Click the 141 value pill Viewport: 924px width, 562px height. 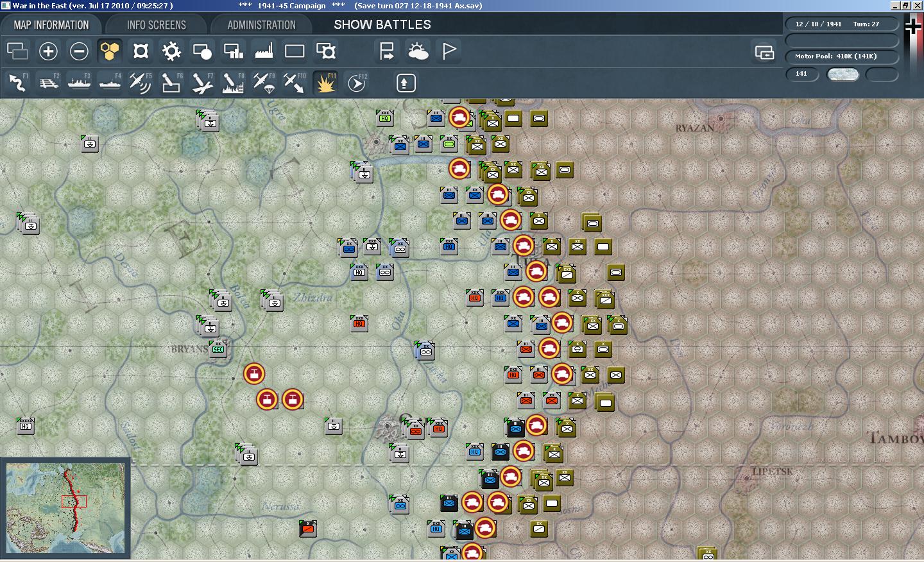pyautogui.click(x=803, y=74)
